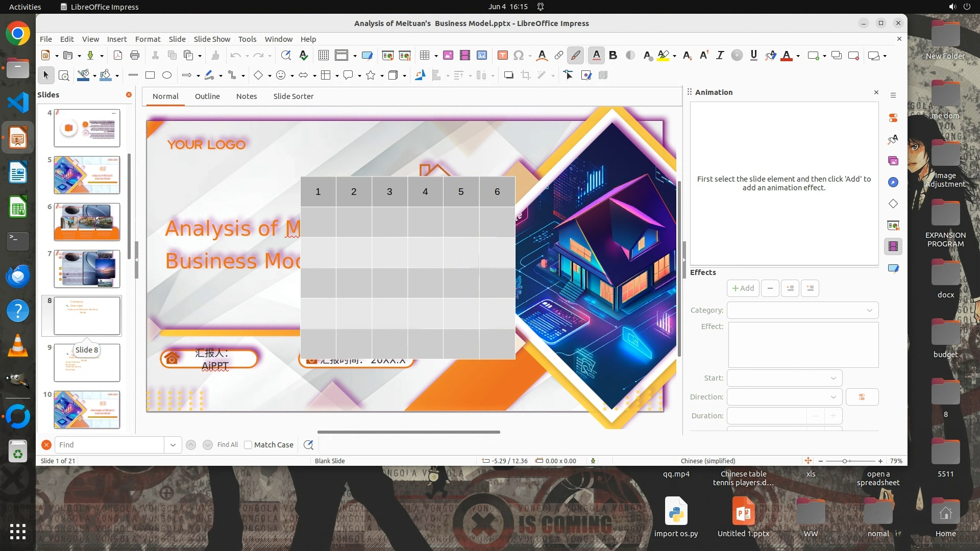Expand the animation Category dropdown
The height and width of the screenshot is (551, 980).
coord(802,310)
